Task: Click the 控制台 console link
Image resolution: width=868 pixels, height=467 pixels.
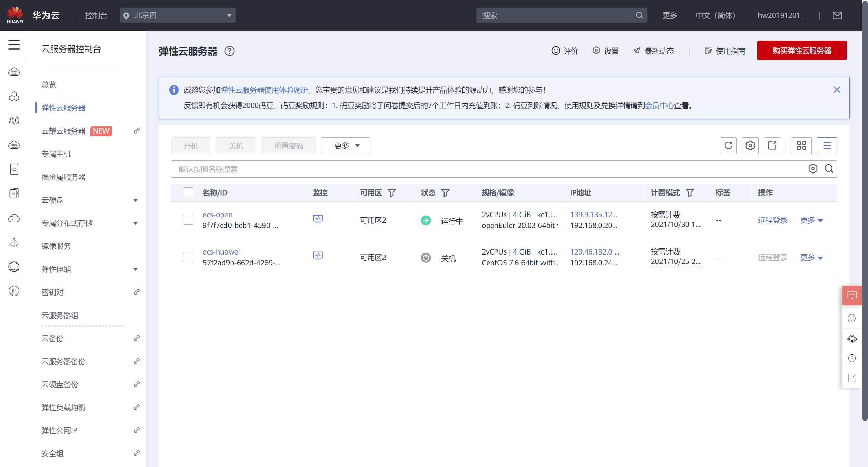Action: pyautogui.click(x=96, y=15)
